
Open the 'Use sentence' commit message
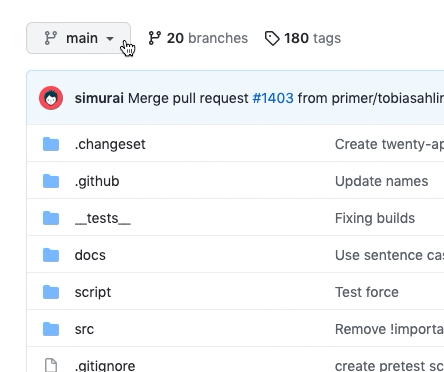click(x=389, y=255)
